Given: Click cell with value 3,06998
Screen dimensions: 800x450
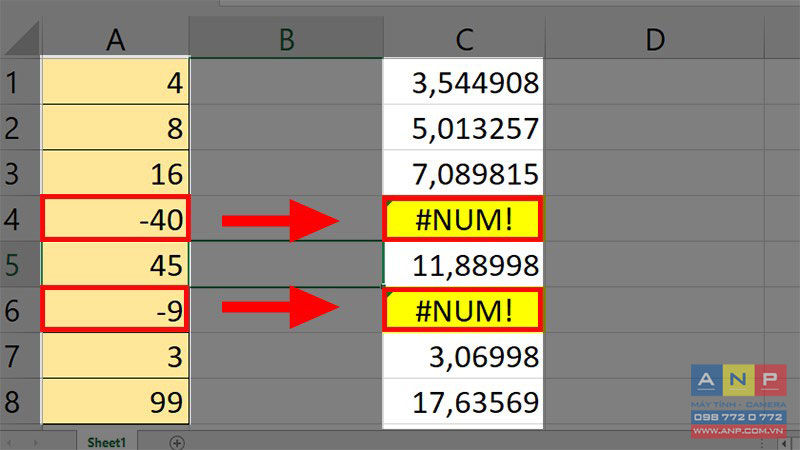Looking at the screenshot, I should (463, 356).
